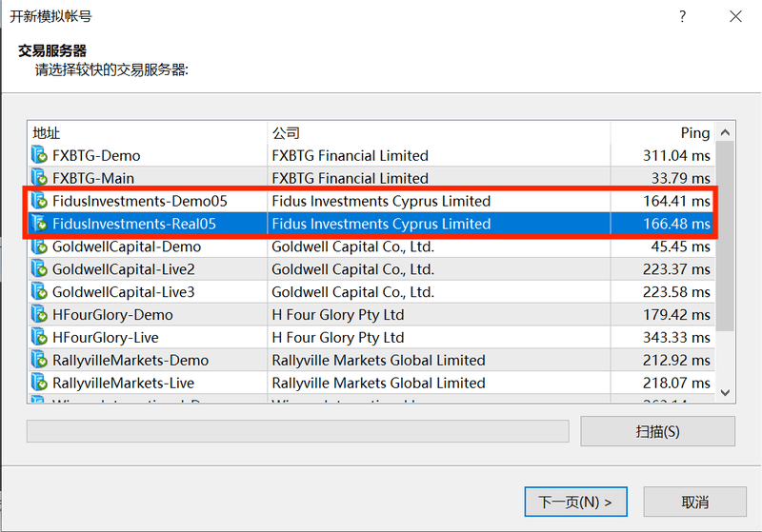The height and width of the screenshot is (532, 762).
Task: Click the 164.41 ms ping value
Action: pyautogui.click(x=676, y=201)
